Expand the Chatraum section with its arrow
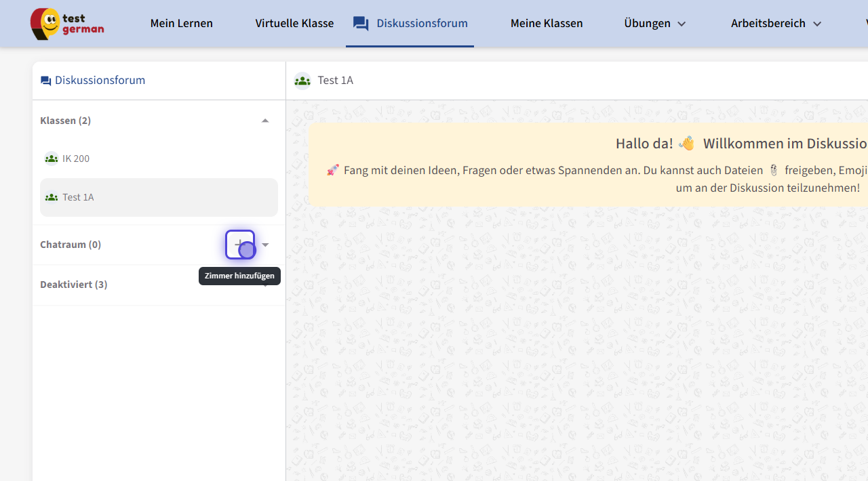 click(265, 245)
